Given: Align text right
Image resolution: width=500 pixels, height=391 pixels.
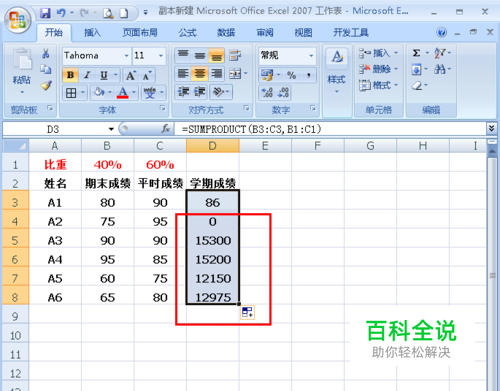Looking at the screenshot, I should (x=217, y=74).
